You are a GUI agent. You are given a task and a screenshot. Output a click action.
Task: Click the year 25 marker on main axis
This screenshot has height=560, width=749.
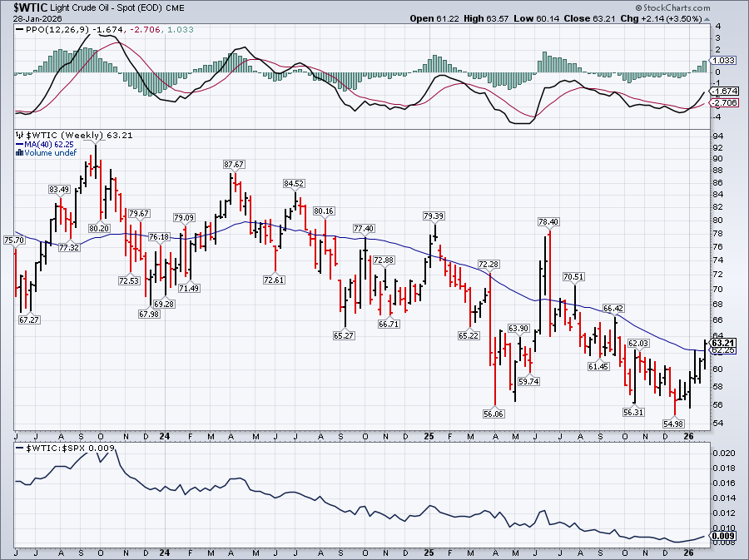(429, 435)
